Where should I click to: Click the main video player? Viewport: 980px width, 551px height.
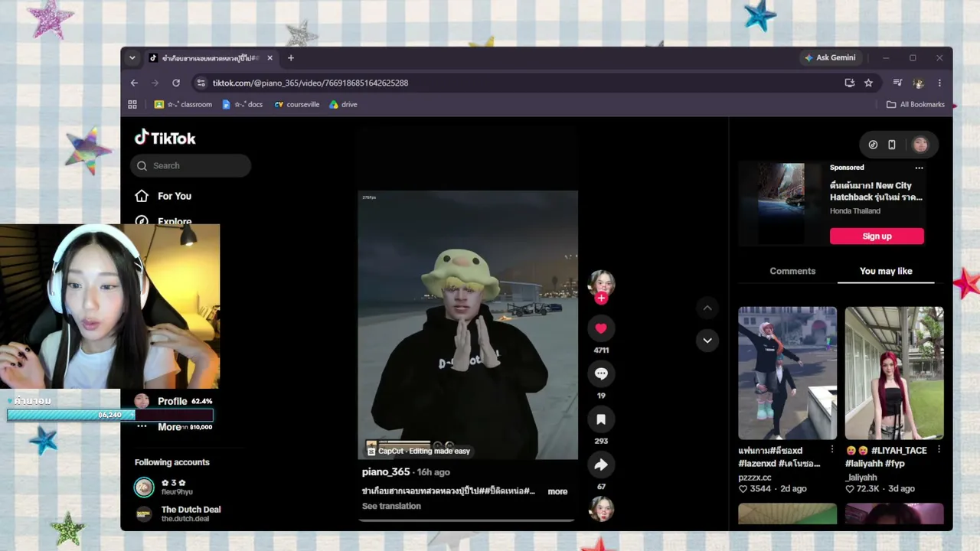click(x=468, y=325)
